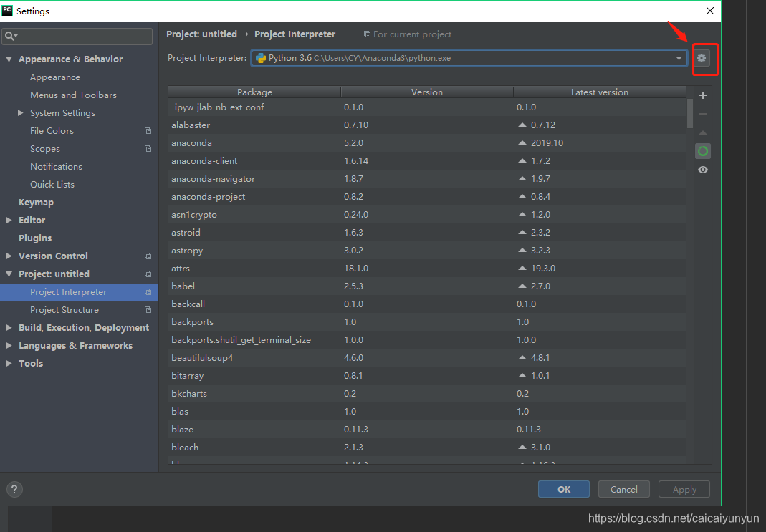Screen dimensions: 766x532
Task: Click the search magnifier icon in settings
Action: pyautogui.click(x=10, y=36)
